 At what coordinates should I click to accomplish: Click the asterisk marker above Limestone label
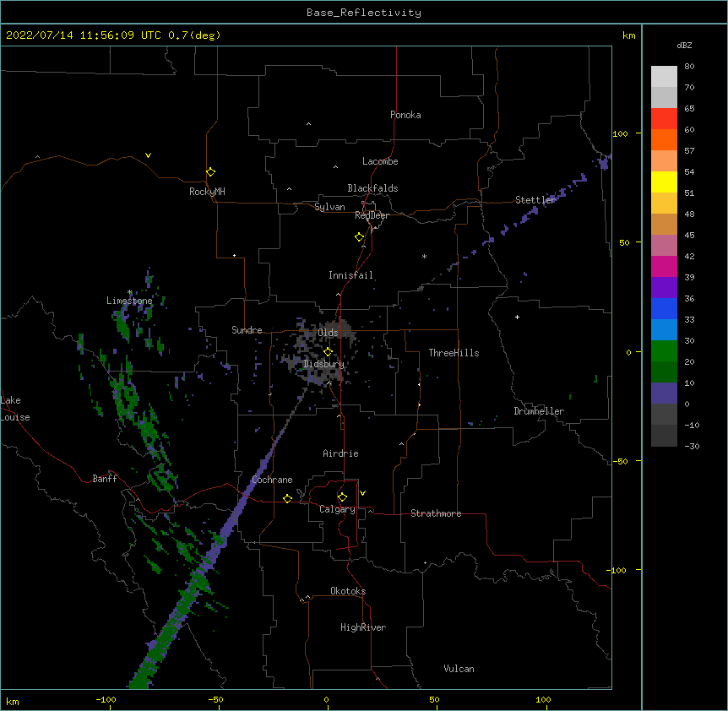(129, 292)
